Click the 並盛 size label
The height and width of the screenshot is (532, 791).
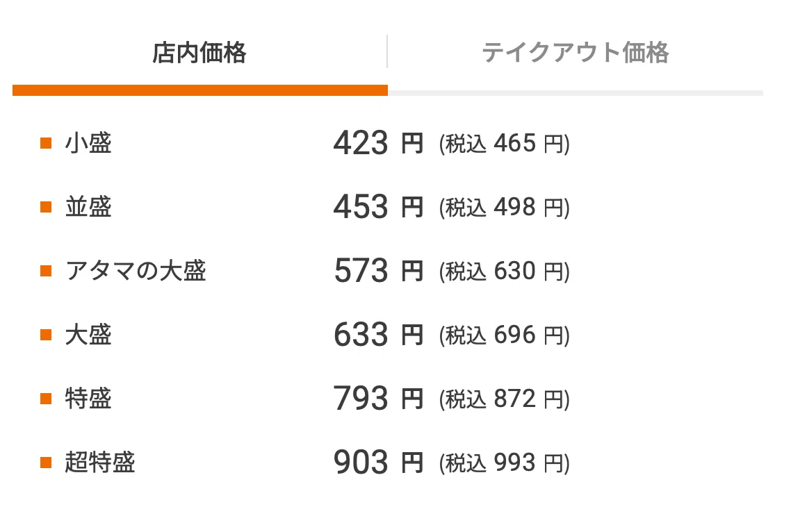tap(88, 207)
